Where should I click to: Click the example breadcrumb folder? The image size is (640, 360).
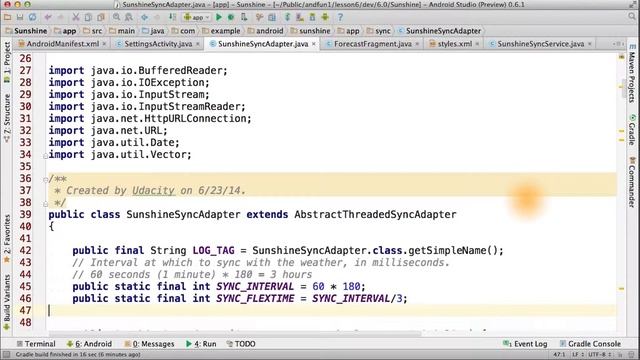pyautogui.click(x=221, y=31)
